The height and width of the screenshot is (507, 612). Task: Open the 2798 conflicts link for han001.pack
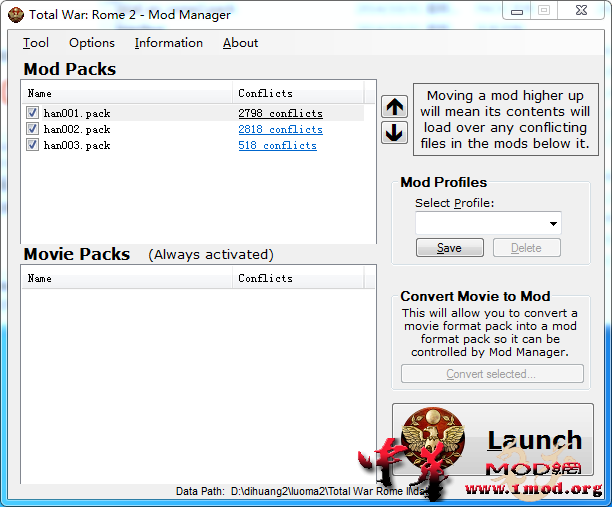280,114
